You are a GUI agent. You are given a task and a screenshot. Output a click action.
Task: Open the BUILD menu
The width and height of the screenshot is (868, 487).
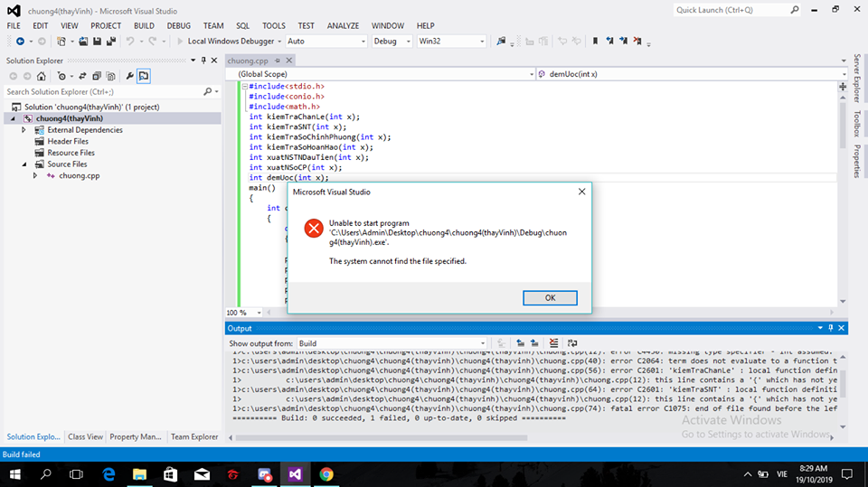coord(144,26)
